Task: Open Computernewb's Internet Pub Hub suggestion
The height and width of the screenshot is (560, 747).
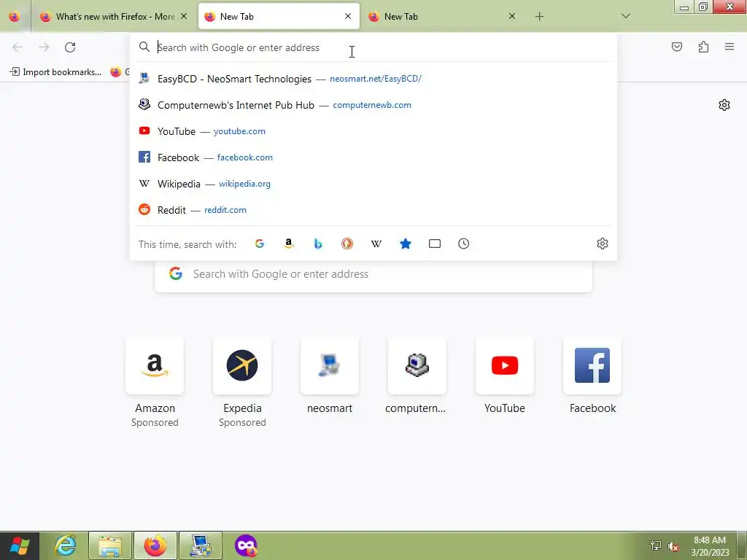Action: click(x=373, y=105)
